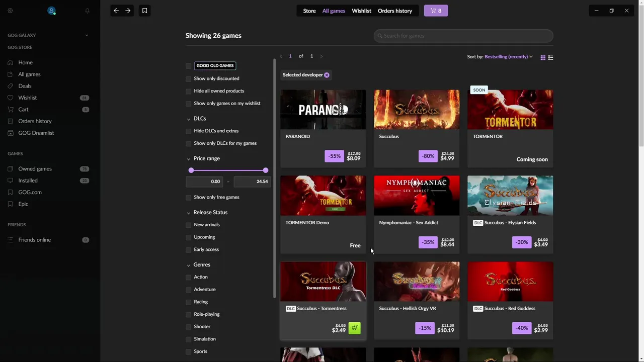The height and width of the screenshot is (362, 644).
Task: Enable Hide all owned products
Action: 189,91
